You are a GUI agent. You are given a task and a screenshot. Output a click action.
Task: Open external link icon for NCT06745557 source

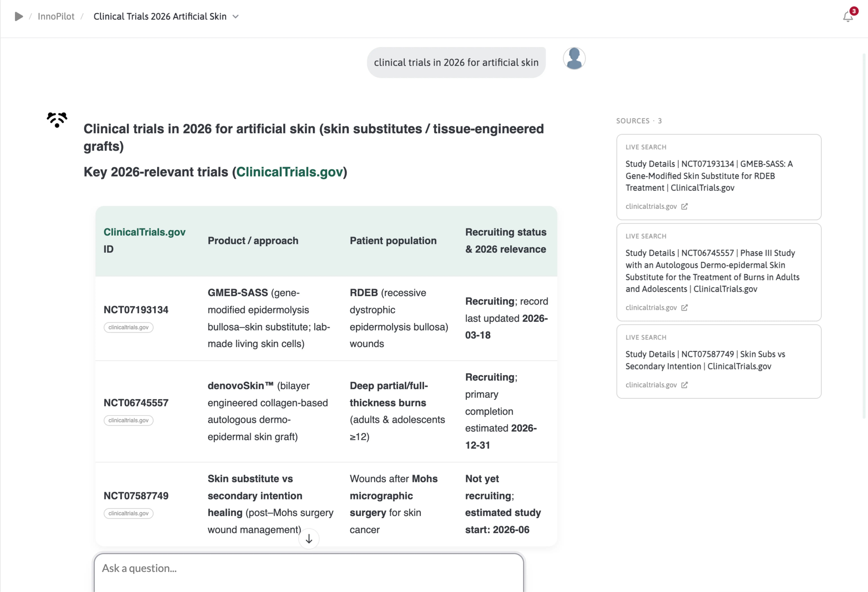coord(684,308)
